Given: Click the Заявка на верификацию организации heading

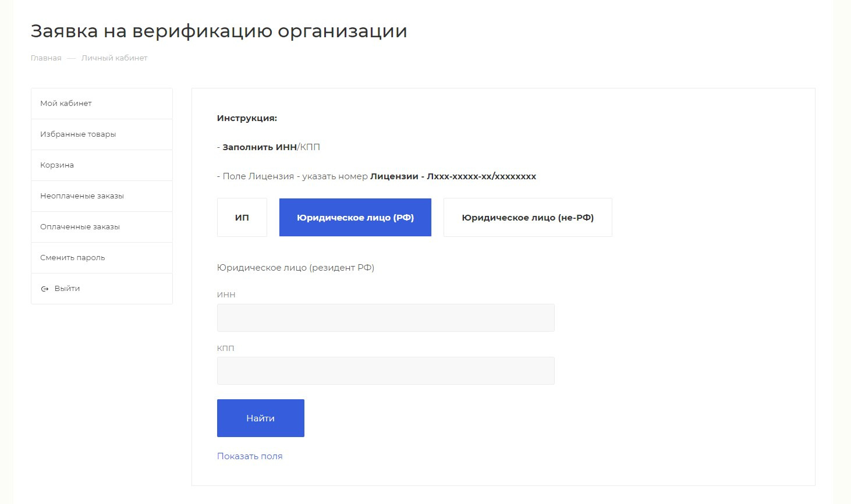Looking at the screenshot, I should tap(219, 31).
